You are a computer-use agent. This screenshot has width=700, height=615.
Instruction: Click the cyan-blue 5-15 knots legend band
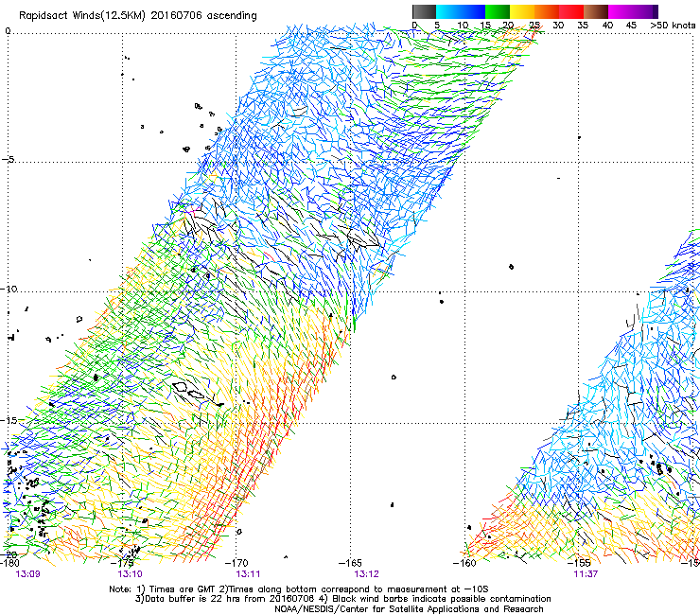tap(461, 11)
